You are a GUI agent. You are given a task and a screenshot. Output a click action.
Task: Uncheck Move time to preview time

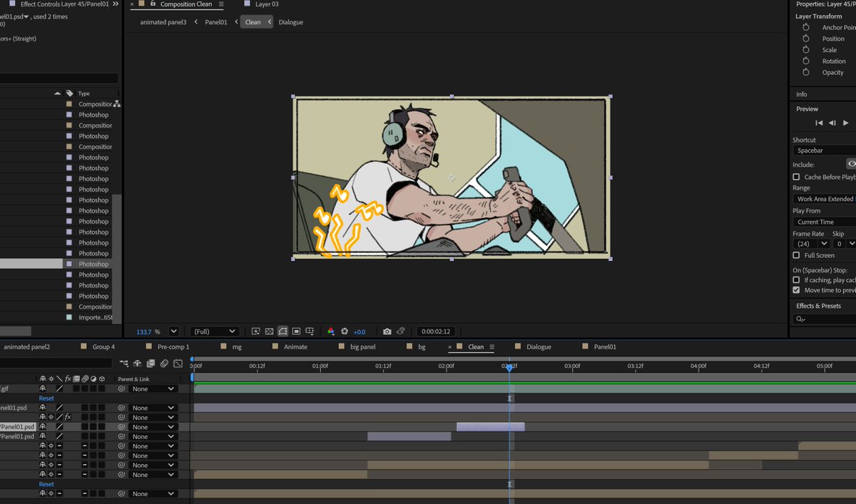point(796,290)
